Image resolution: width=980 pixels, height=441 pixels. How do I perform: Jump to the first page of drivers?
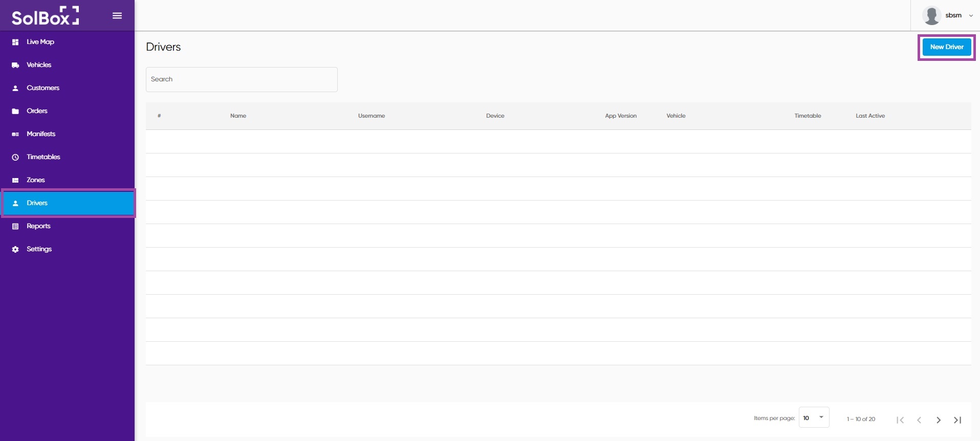[x=900, y=420]
